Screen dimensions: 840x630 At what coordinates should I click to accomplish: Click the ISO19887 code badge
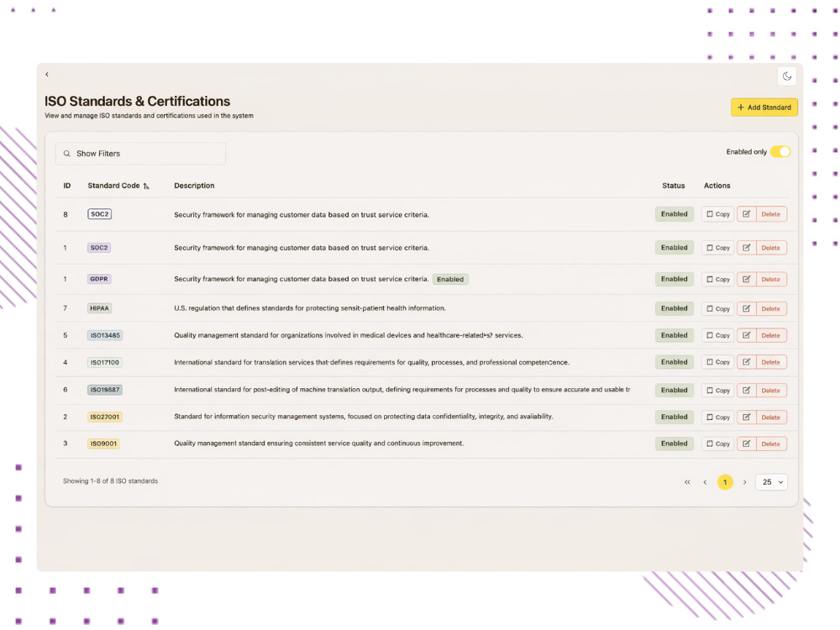coord(105,391)
